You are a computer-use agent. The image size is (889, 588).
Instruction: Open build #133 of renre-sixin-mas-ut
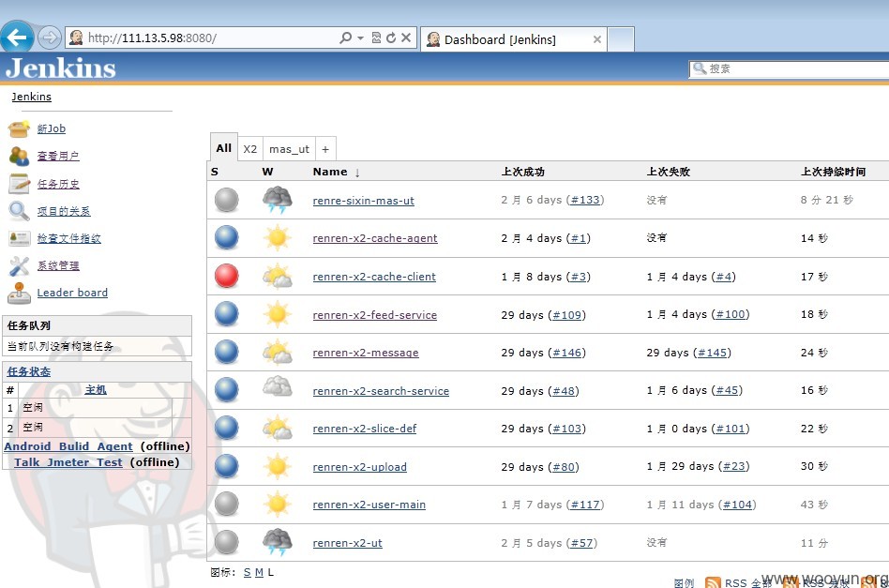tap(585, 200)
